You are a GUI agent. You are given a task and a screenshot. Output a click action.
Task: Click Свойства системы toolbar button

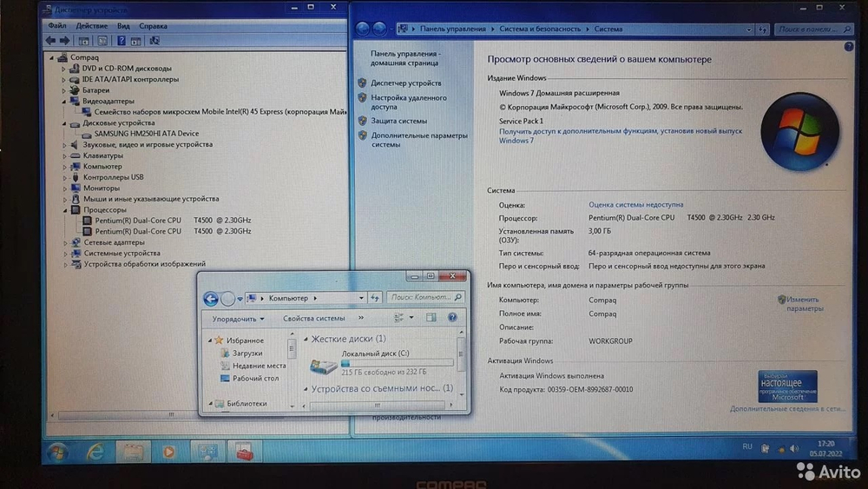(x=314, y=319)
